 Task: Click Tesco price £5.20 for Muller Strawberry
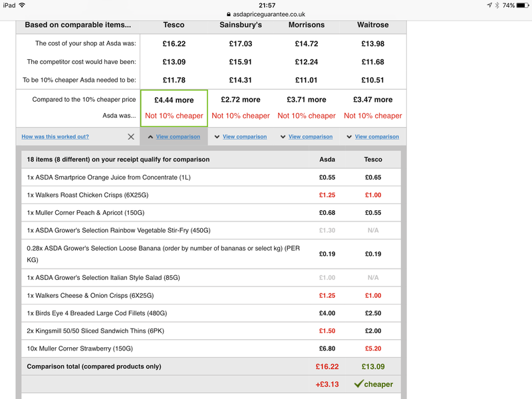click(373, 348)
